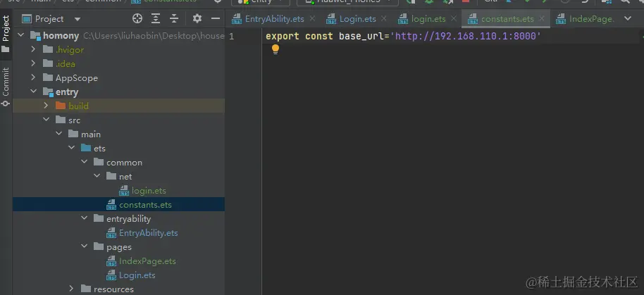The height and width of the screenshot is (295, 644).
Task: Switch to the IndexPage editor tab
Action: tap(585, 19)
